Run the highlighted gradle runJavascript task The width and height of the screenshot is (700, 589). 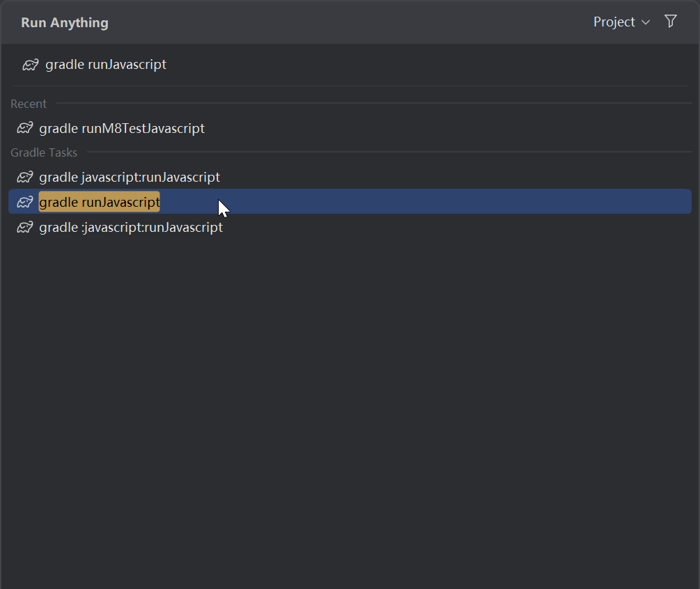pyautogui.click(x=350, y=202)
